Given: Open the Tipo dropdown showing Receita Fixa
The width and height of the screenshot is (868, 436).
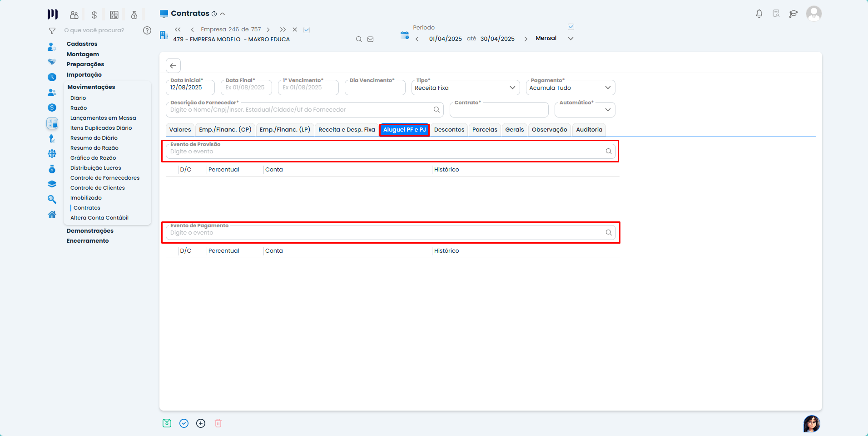Looking at the screenshot, I should tap(466, 88).
